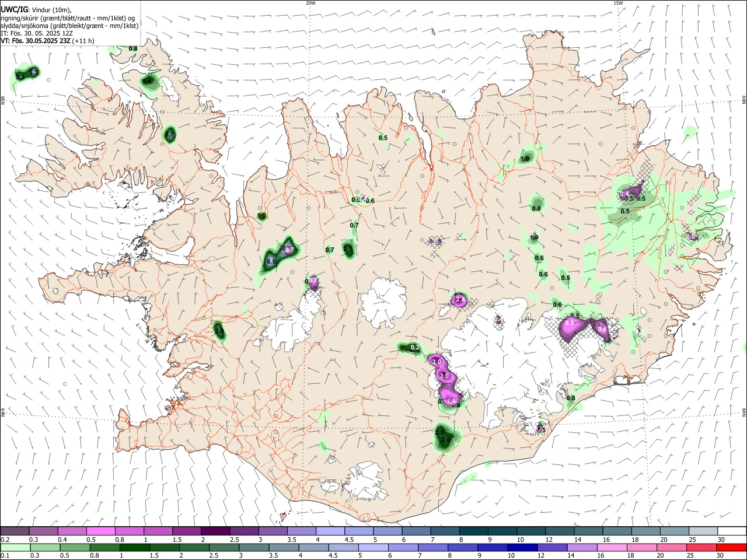Select upper legend swatch between 0.2 and 0.3
747x560 pixels.
[x=15, y=531]
